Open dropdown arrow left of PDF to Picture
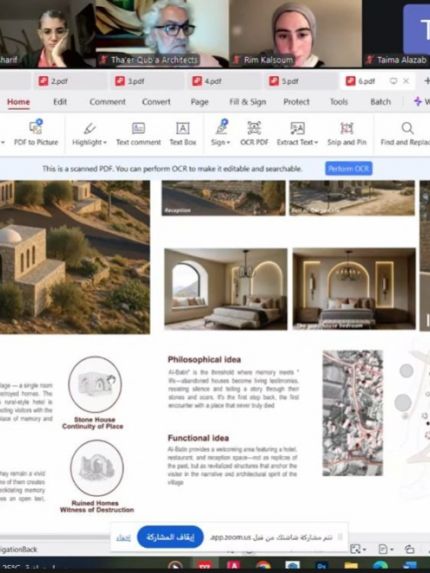This screenshot has width=430, height=573. (x=3, y=143)
